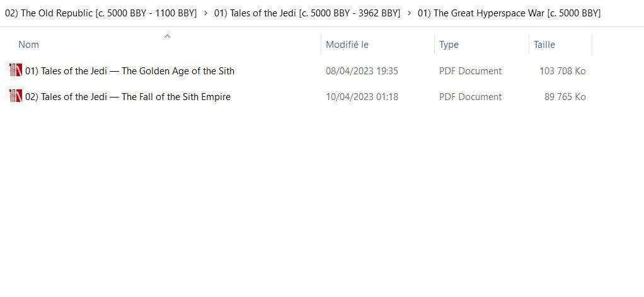
Task: Click The Great Hyperspace War breadcrumb segment
Action: 509,13
